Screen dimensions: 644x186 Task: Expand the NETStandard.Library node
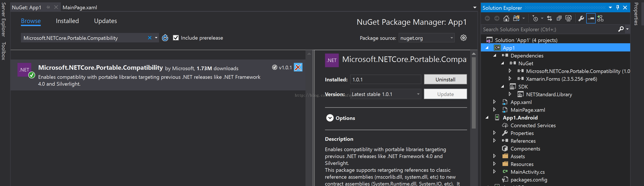tap(510, 94)
